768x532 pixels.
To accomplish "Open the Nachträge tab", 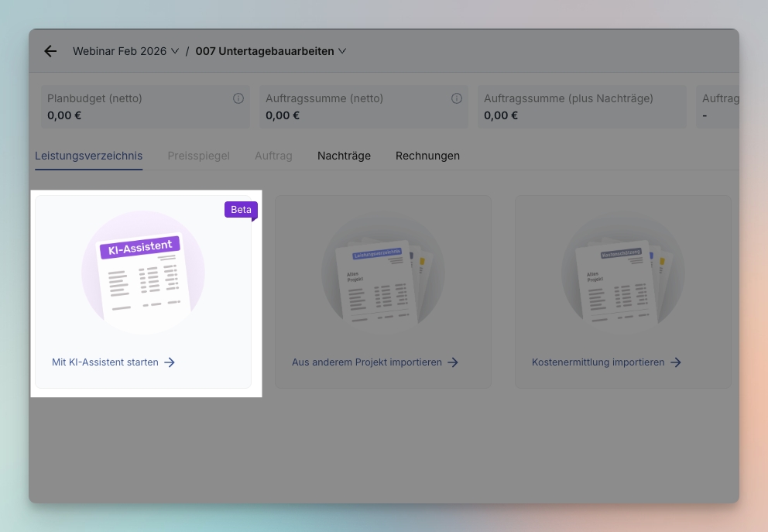I will point(344,156).
